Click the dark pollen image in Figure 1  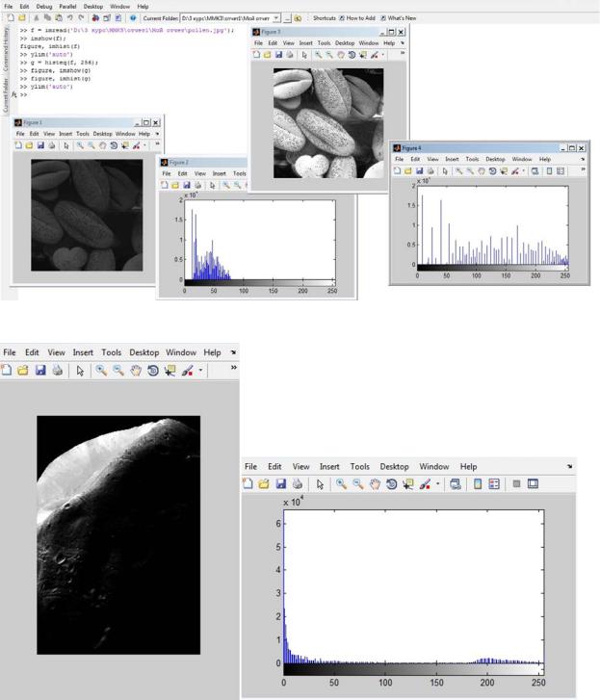pos(87,215)
